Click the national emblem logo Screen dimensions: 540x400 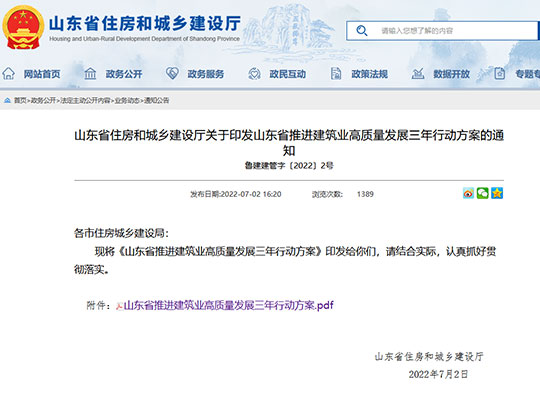23,28
